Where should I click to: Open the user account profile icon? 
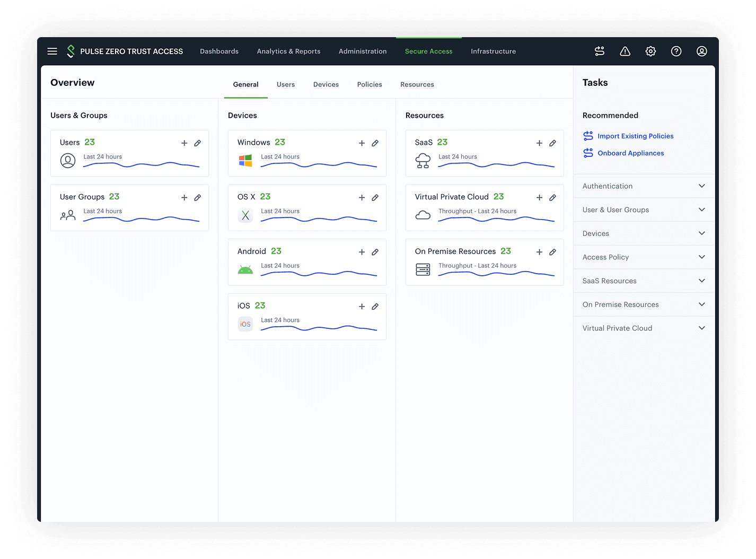(701, 51)
